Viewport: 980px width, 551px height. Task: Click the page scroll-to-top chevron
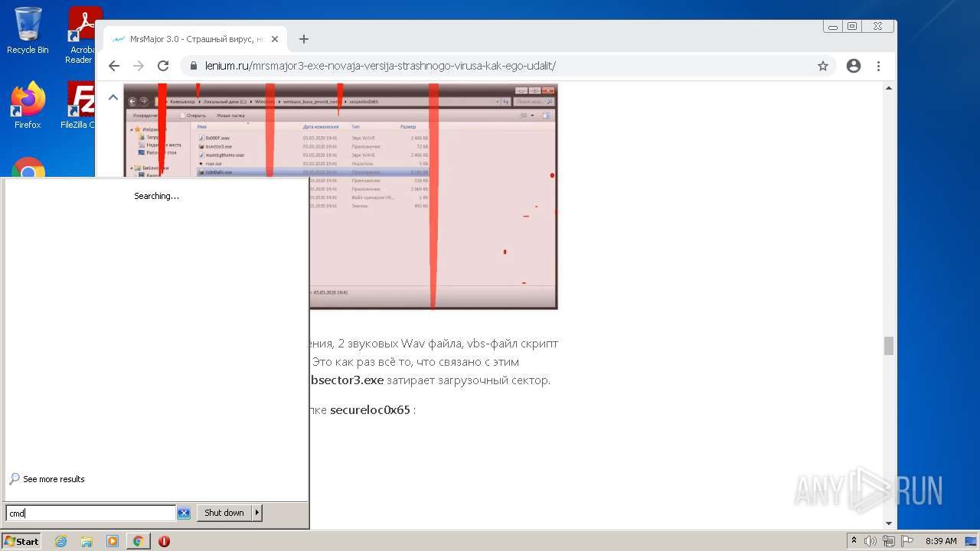point(113,97)
